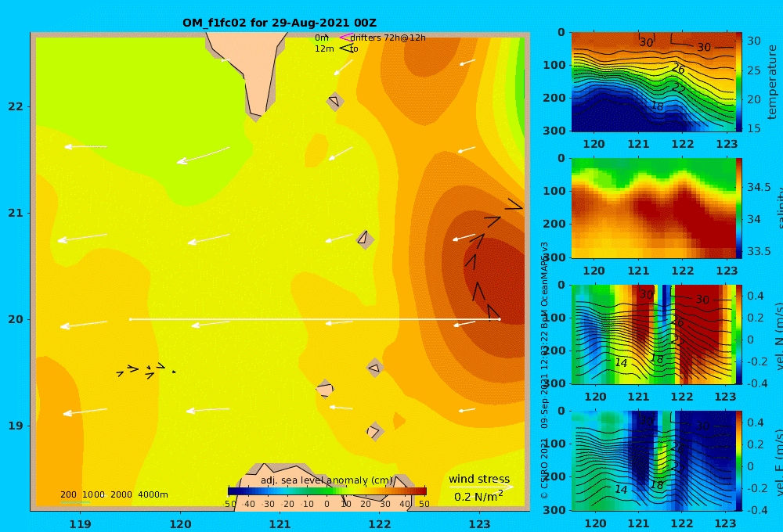Open the salinity section panel
The width and height of the screenshot is (783, 532).
pos(653,208)
